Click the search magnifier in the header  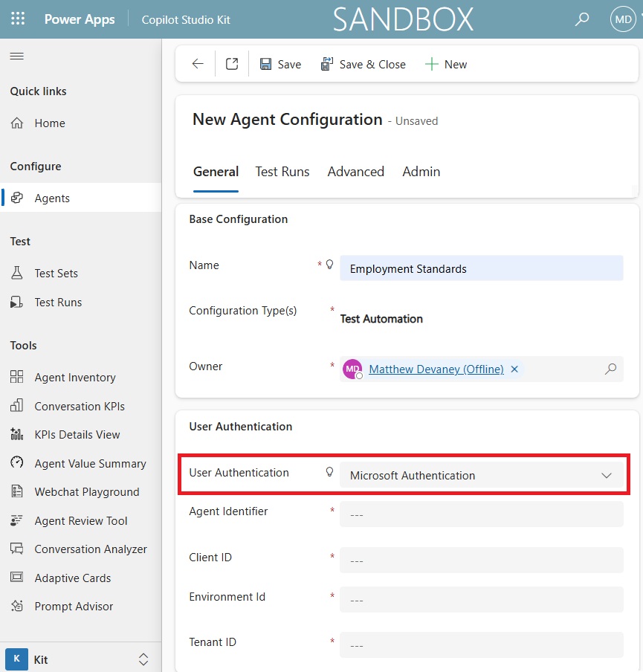click(582, 19)
